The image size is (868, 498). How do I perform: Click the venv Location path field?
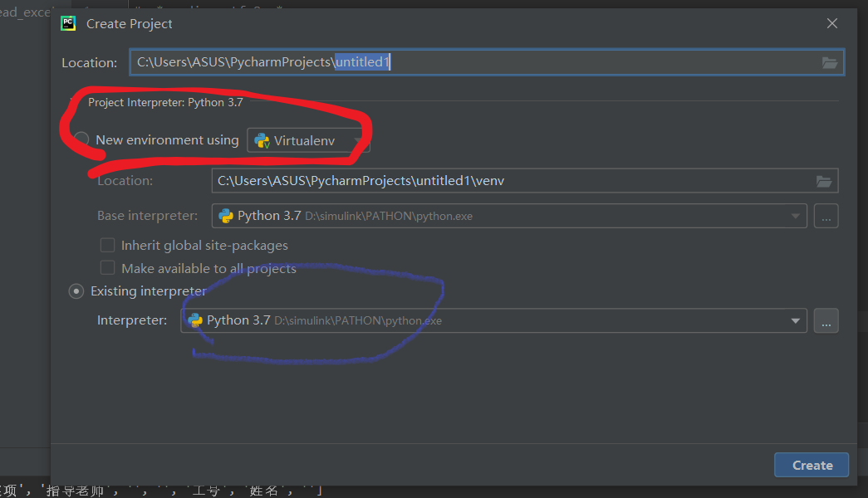[525, 181]
